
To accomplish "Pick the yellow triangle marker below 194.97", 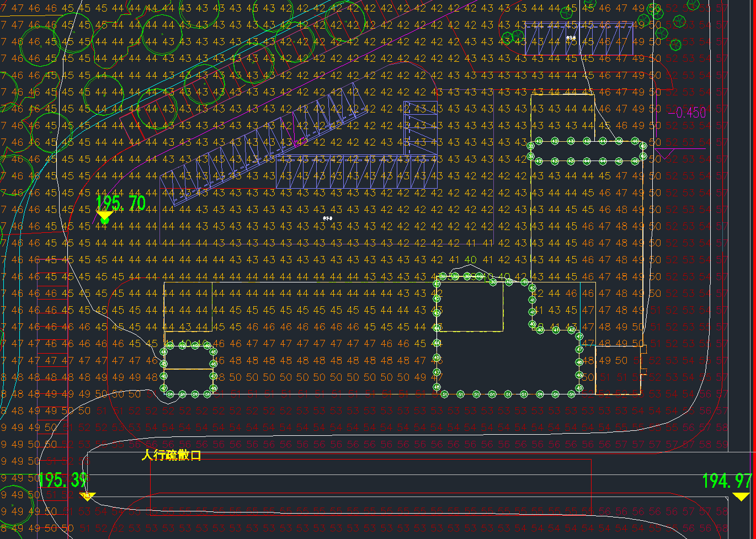I will click(741, 497).
